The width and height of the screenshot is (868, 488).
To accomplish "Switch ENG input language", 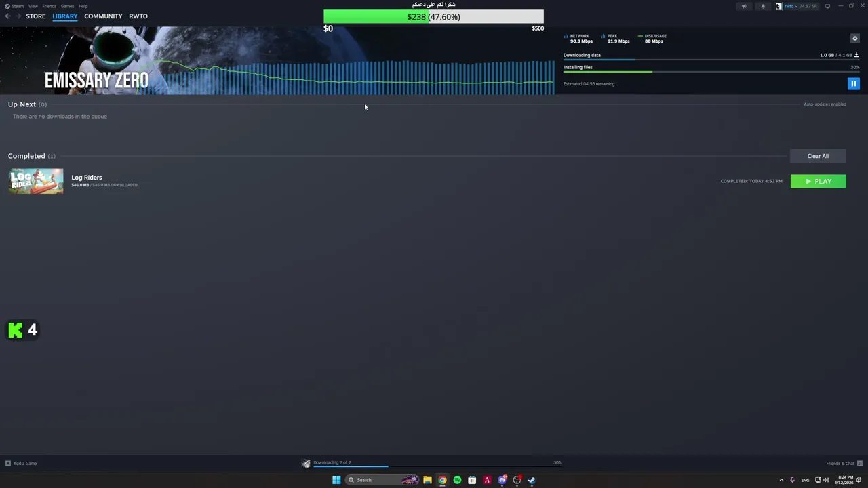I will (805, 480).
